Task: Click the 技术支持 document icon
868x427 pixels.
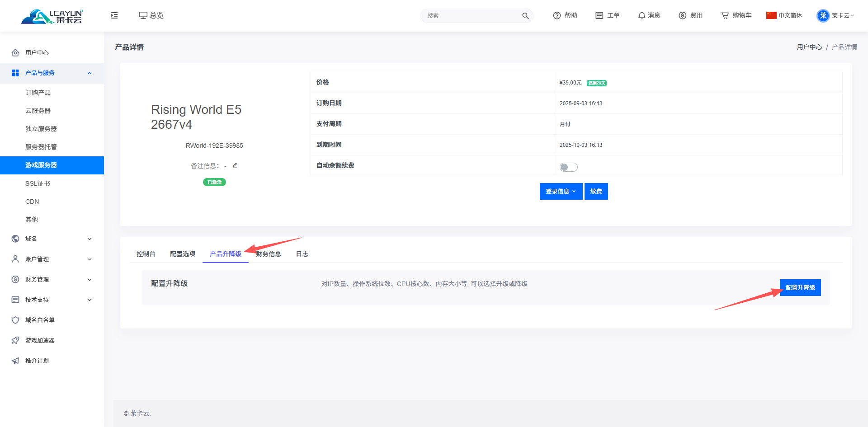Action: (x=15, y=300)
